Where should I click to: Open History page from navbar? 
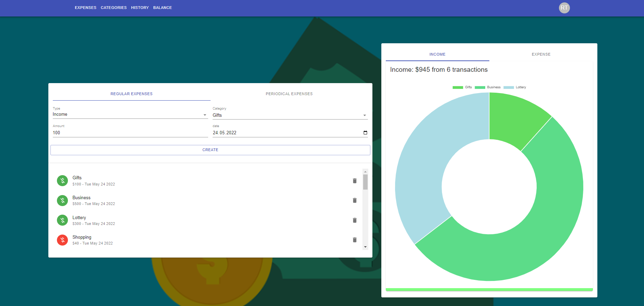point(140,8)
